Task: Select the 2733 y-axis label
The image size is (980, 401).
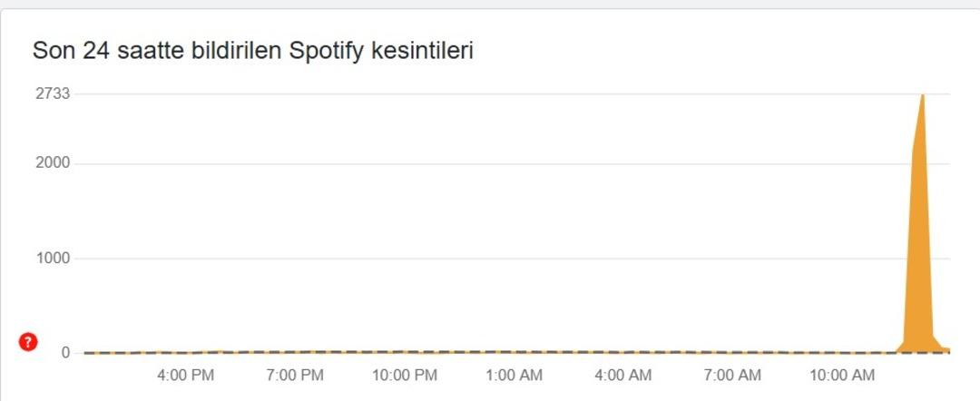Action: [x=53, y=93]
